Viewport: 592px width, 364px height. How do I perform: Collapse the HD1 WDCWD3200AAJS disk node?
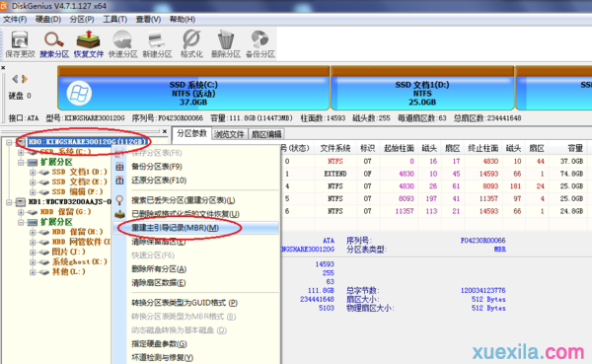pos(9,202)
